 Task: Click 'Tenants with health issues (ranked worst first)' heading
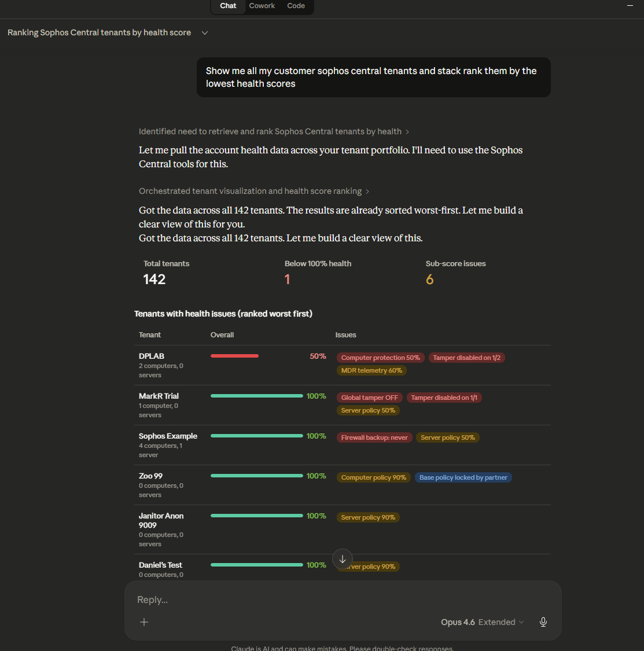223,314
